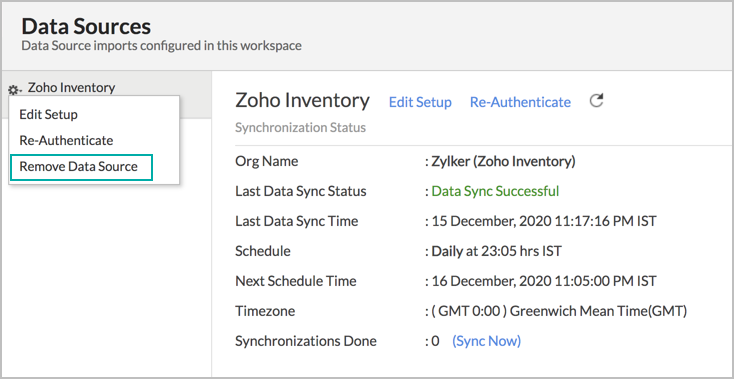Image resolution: width=734 pixels, height=379 pixels.
Task: Select the Last Data Sync Time value
Action: coord(543,221)
